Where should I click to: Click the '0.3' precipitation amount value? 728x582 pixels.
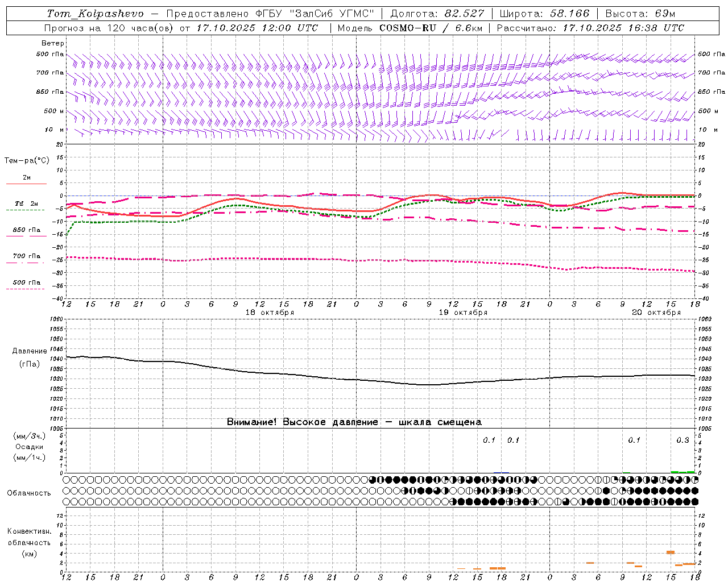tap(682, 440)
